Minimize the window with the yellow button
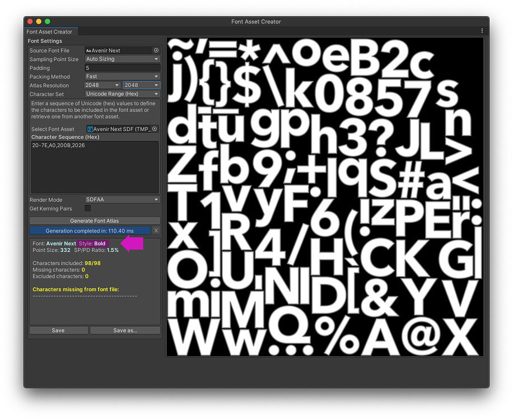 coord(39,21)
